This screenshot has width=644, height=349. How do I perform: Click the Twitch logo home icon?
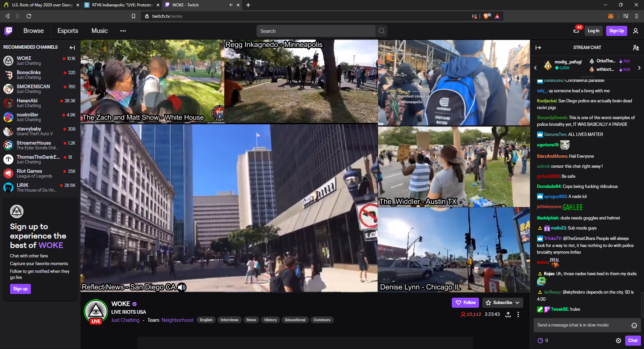[8, 31]
